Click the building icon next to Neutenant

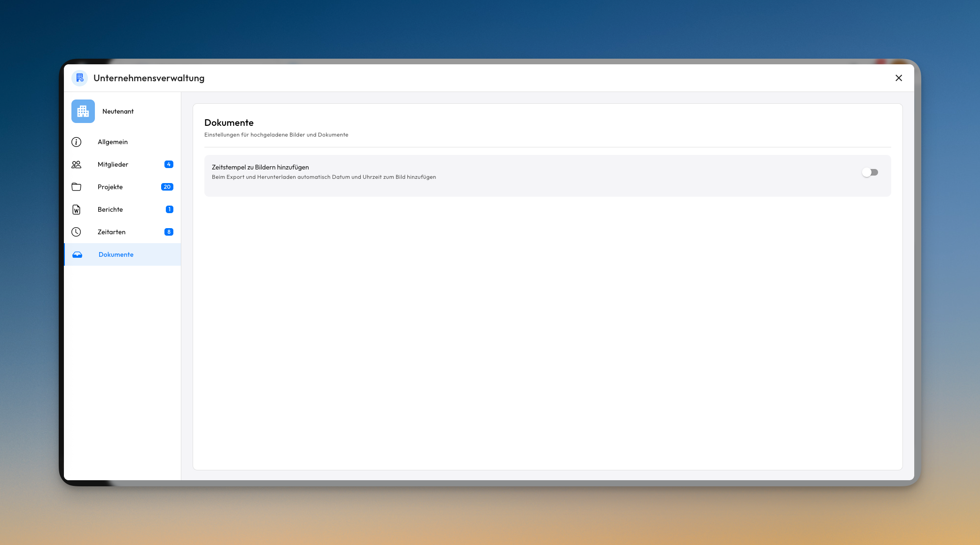pyautogui.click(x=83, y=111)
